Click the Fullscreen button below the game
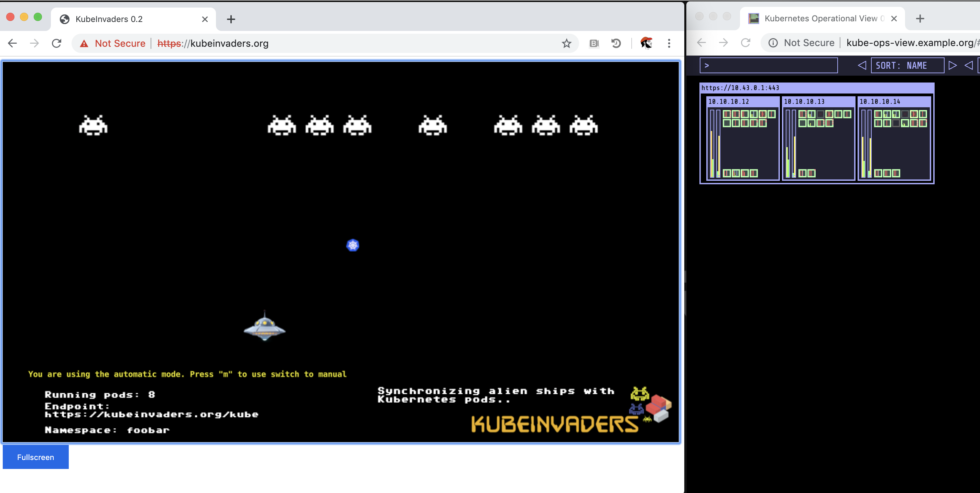Screen dimensions: 980x493 [x=35, y=457]
